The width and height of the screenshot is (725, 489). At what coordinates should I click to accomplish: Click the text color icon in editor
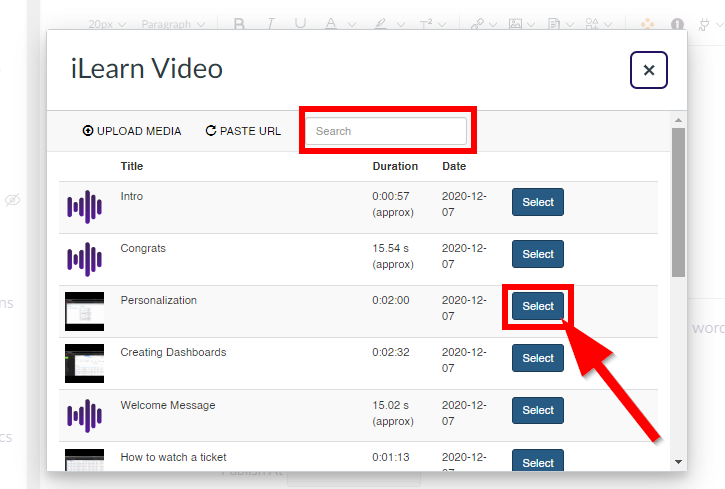tap(331, 24)
